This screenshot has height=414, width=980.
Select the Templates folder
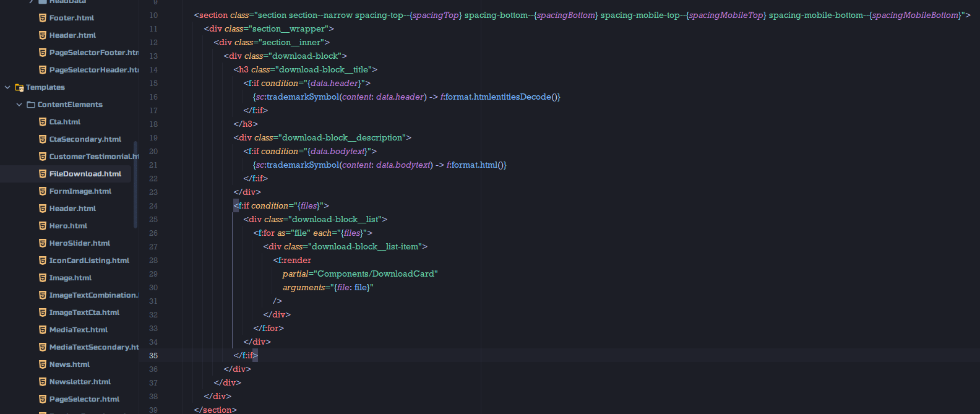point(45,87)
